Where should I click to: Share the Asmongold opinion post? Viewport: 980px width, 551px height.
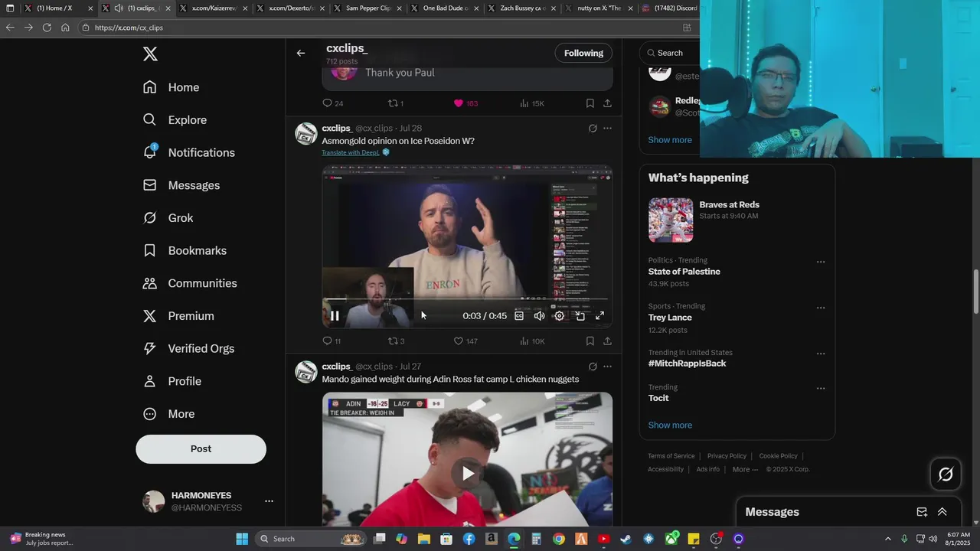(x=607, y=341)
